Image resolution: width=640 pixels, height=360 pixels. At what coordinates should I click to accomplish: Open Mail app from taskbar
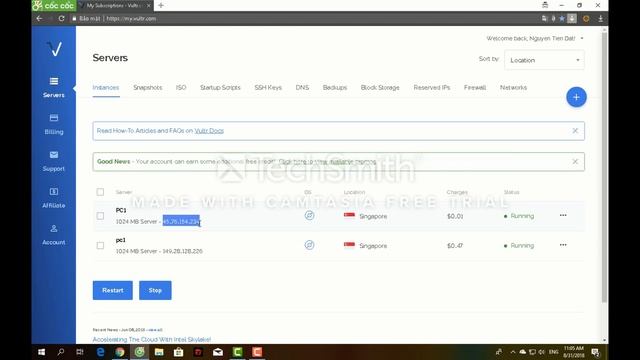pos(218,352)
